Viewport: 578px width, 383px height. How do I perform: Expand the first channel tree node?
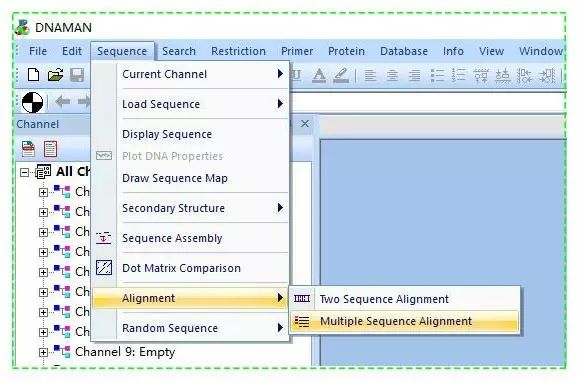pos(43,192)
